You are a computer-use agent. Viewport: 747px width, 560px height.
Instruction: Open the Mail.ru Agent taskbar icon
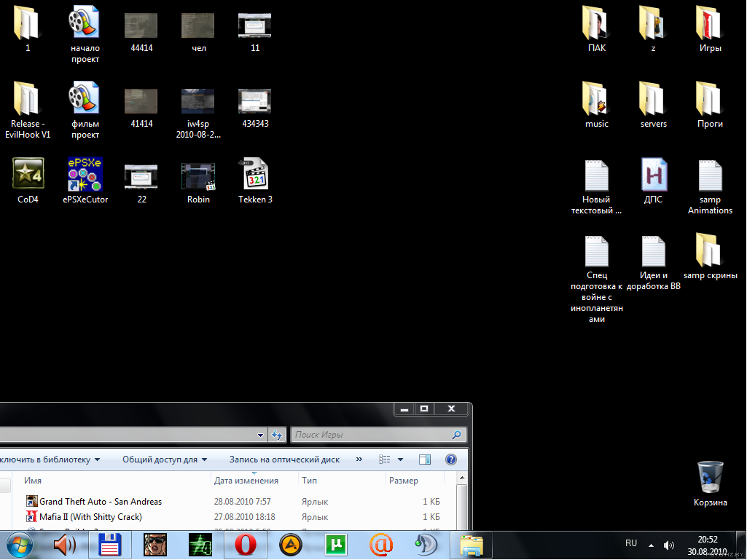pos(381,545)
